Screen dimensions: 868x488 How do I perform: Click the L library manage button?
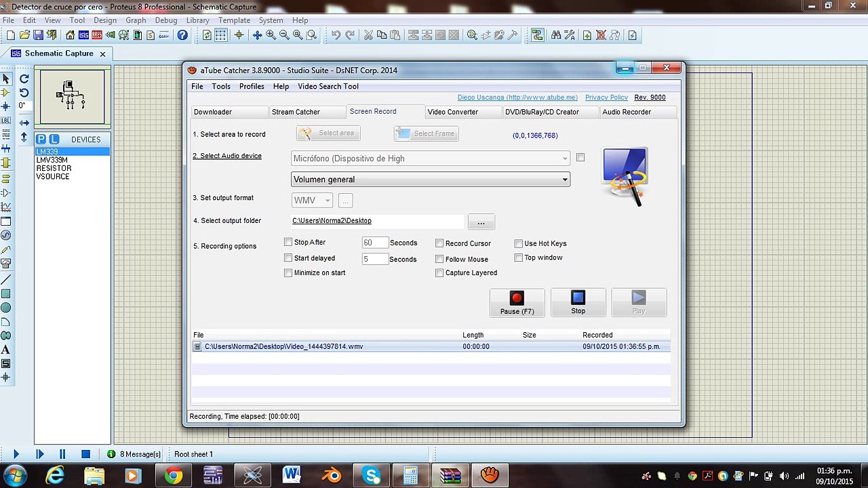click(x=54, y=139)
